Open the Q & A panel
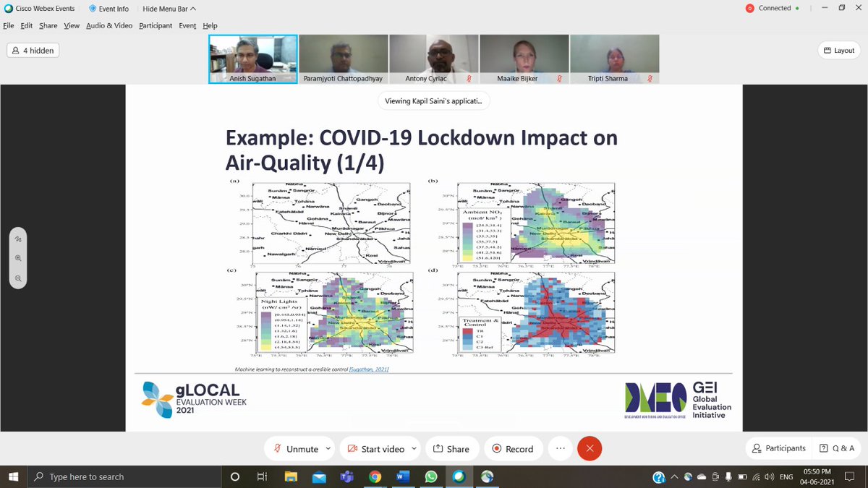 click(836, 448)
